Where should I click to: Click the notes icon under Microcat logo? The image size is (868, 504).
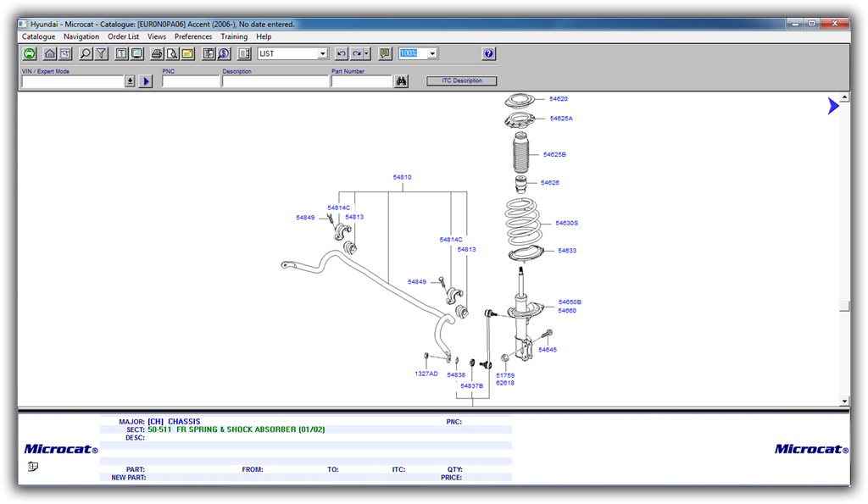click(33, 467)
